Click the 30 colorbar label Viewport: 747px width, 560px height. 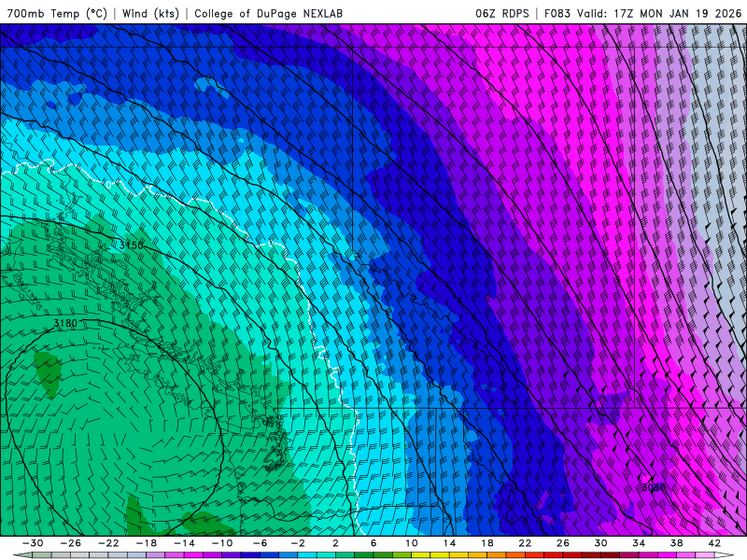click(600, 543)
